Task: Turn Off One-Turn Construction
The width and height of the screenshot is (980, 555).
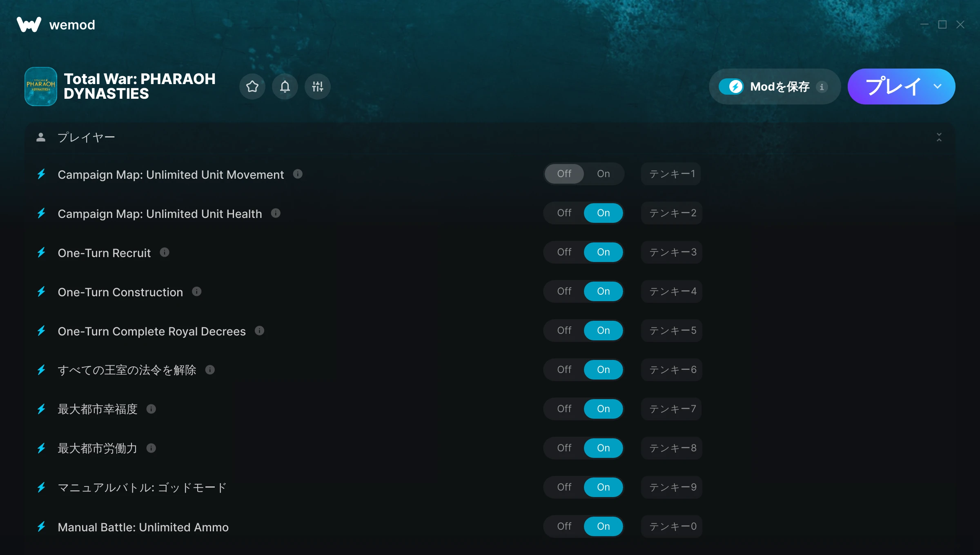Action: [x=564, y=291]
